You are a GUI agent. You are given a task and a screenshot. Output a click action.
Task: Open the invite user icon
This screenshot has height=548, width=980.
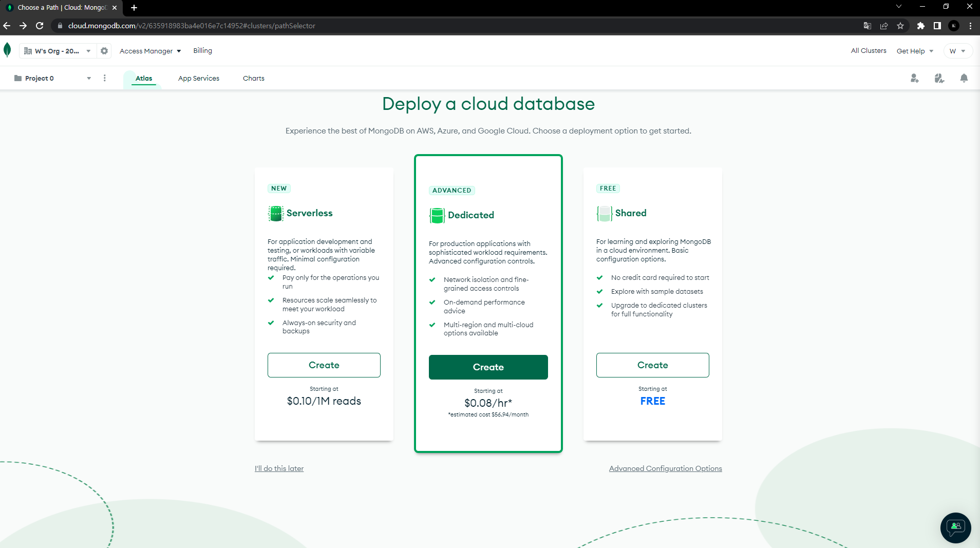tap(915, 78)
